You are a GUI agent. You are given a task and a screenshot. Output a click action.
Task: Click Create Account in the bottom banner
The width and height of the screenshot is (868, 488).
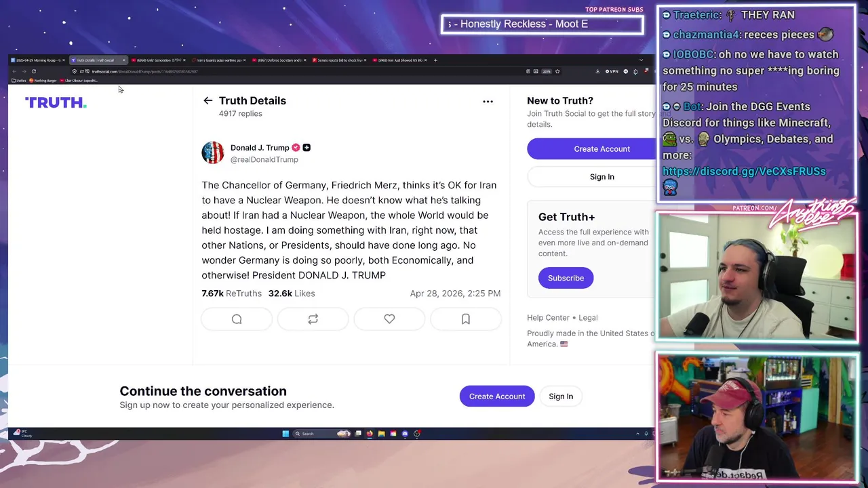click(x=497, y=396)
